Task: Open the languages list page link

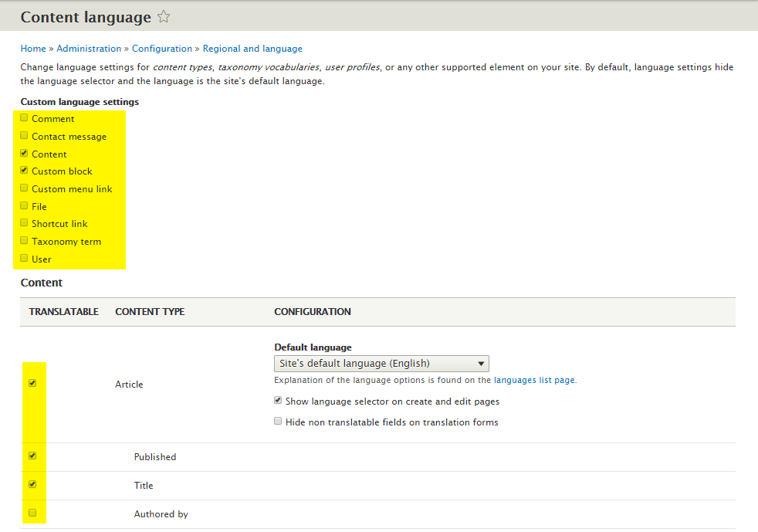Action: (534, 380)
